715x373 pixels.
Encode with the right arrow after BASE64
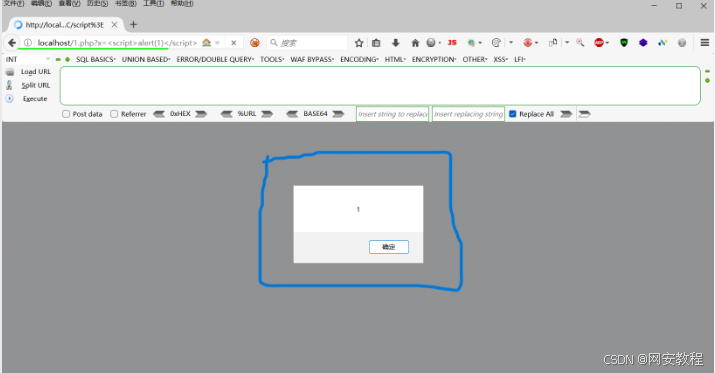[x=338, y=114]
